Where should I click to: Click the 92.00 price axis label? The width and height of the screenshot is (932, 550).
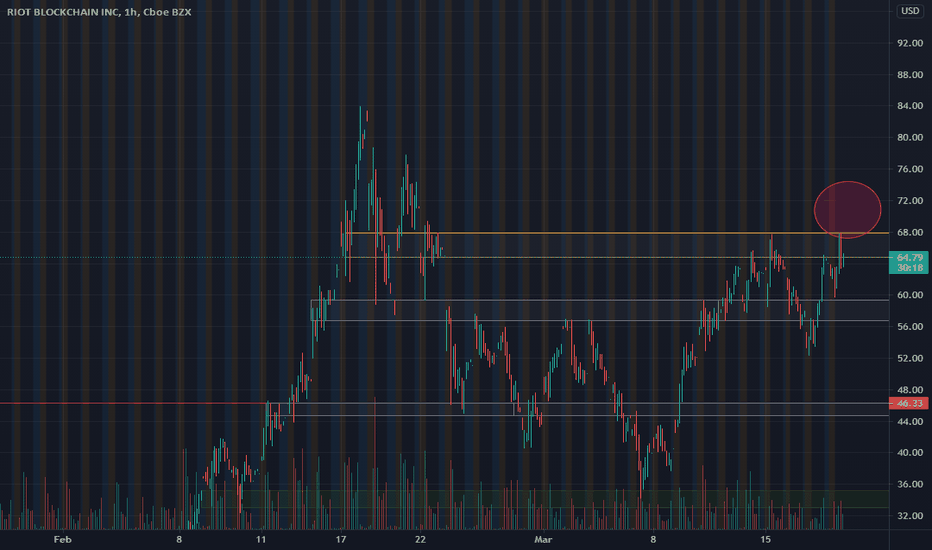(910, 43)
